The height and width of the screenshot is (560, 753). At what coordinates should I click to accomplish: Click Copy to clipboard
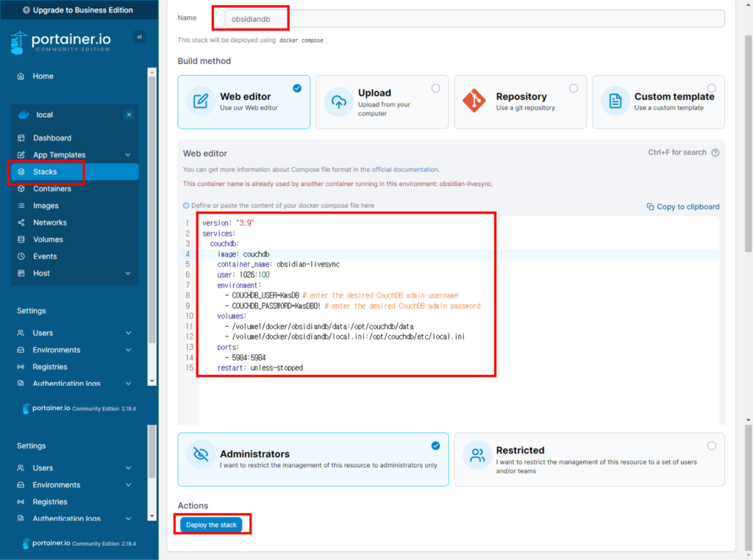click(x=683, y=207)
